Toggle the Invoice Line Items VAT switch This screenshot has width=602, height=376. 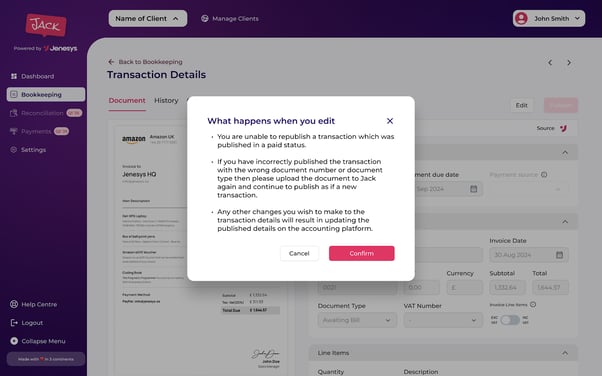(510, 320)
